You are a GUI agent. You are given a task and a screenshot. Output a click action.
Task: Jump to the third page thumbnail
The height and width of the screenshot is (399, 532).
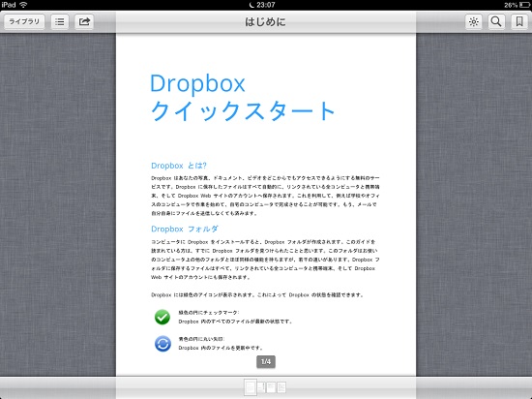click(x=271, y=387)
